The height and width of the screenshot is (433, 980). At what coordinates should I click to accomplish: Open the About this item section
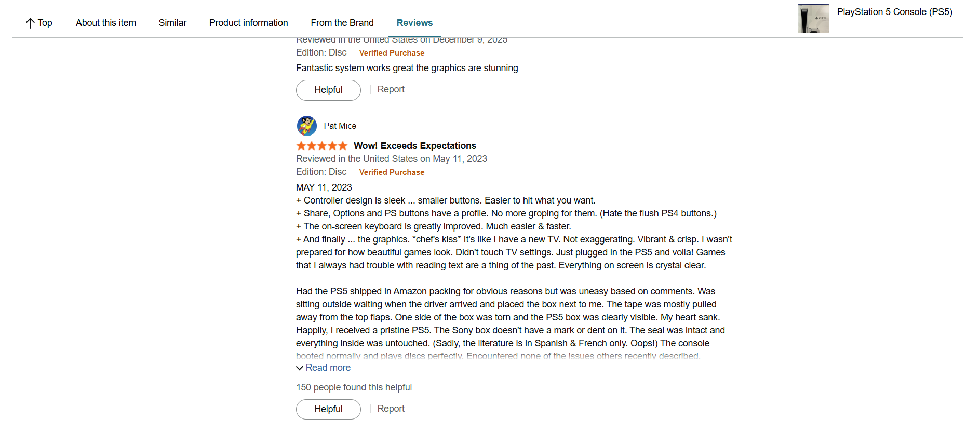click(x=105, y=22)
